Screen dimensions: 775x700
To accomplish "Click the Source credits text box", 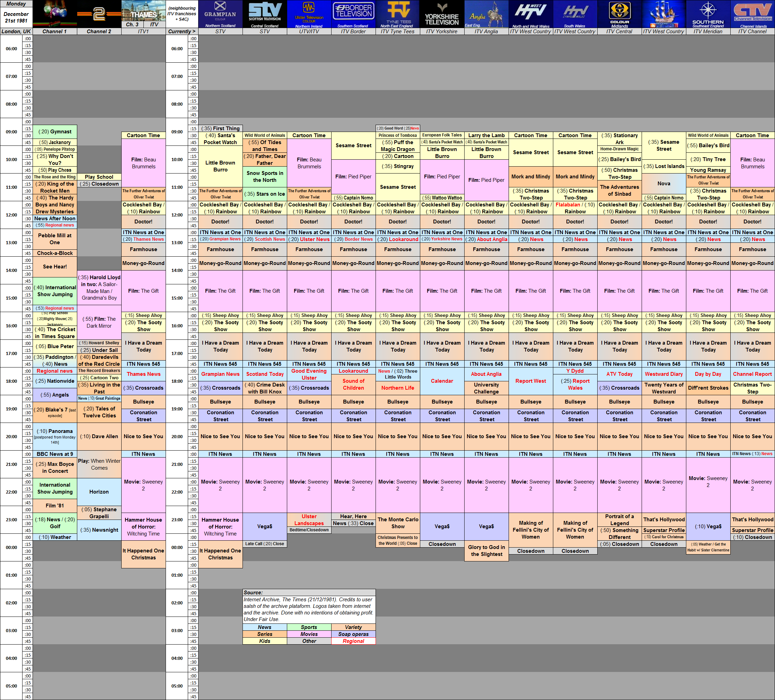I will click(309, 606).
